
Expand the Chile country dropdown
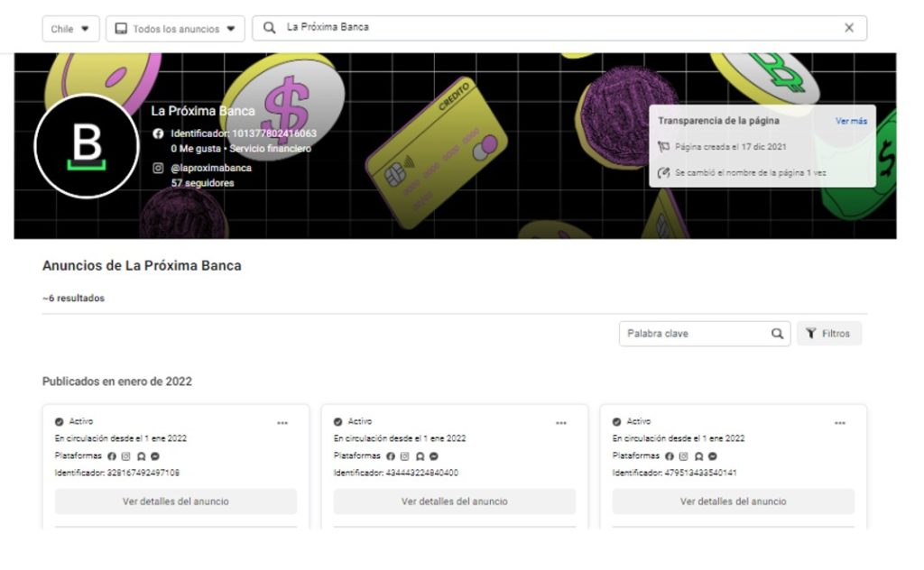(70, 29)
